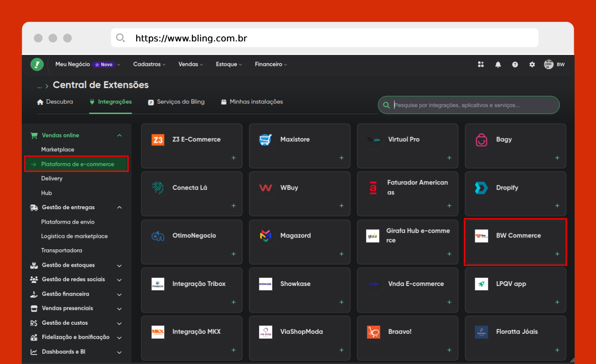Screen dimensions: 596x364
Task: Click the ViaShopModa logo icon
Action: pos(266,332)
